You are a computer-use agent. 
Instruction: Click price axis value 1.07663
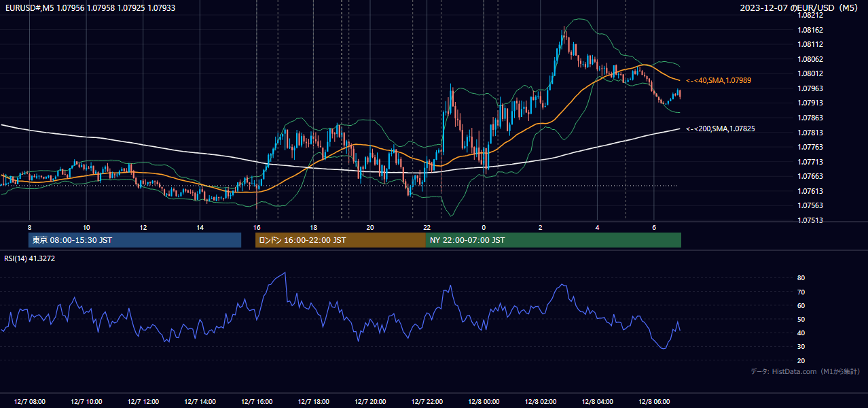tap(810, 176)
